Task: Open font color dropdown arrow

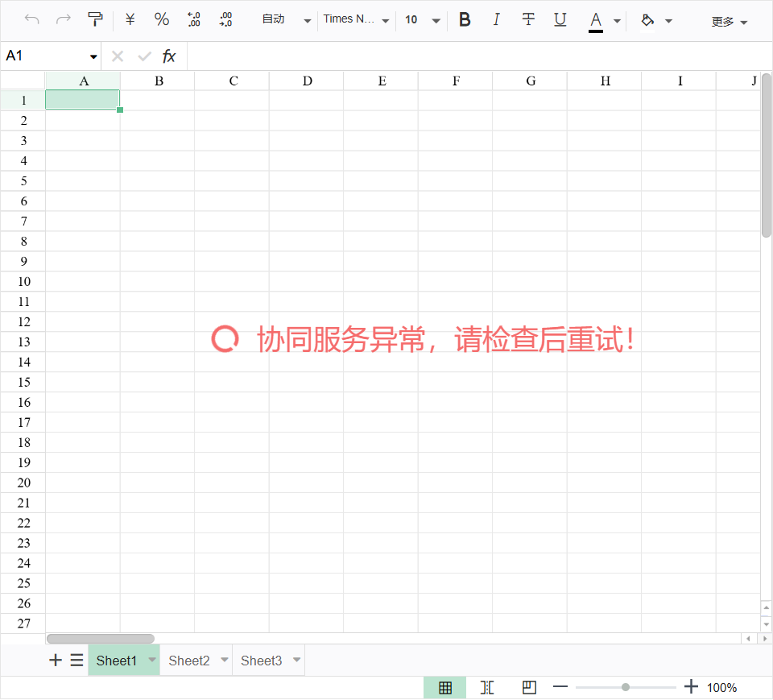Action: [x=617, y=21]
